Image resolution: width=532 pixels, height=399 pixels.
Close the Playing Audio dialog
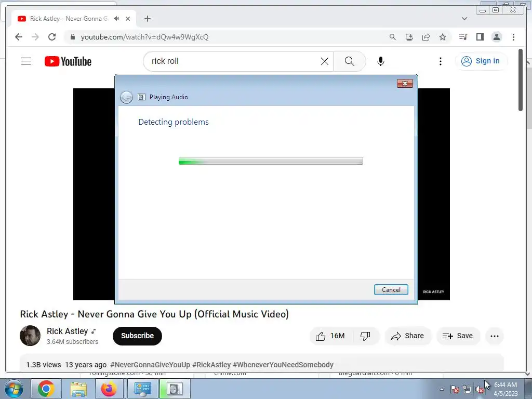click(405, 84)
